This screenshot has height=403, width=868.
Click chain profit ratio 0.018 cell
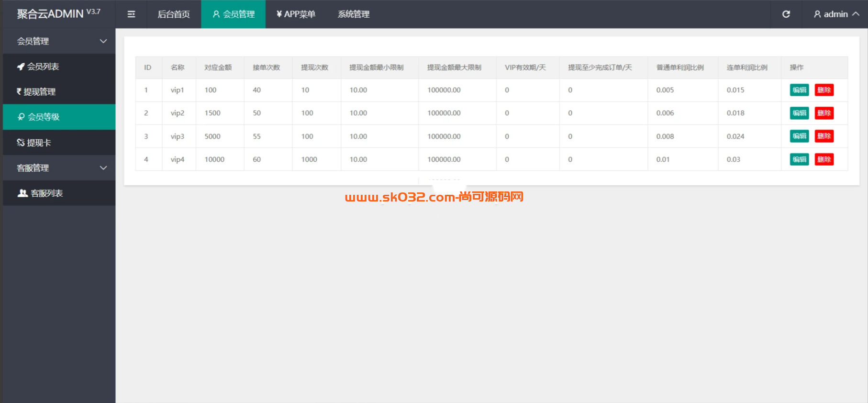point(749,113)
